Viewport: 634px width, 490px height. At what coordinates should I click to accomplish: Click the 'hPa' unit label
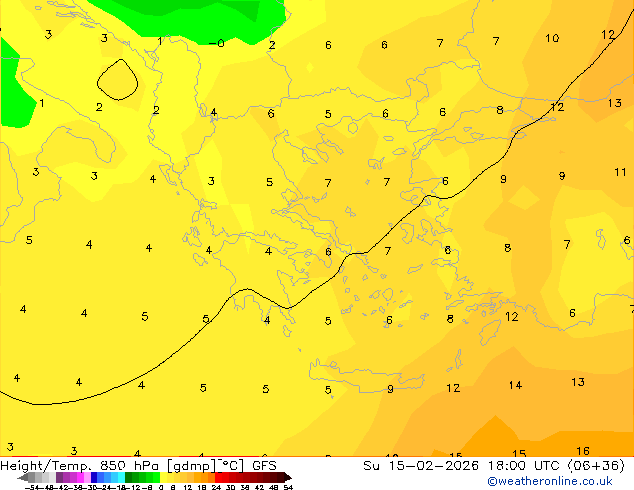pyautogui.click(x=146, y=466)
